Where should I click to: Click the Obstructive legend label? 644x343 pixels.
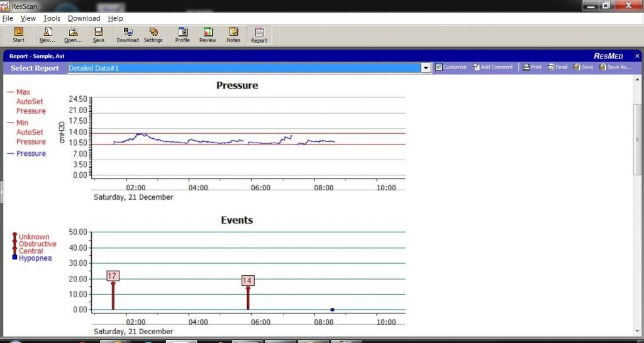tap(37, 244)
